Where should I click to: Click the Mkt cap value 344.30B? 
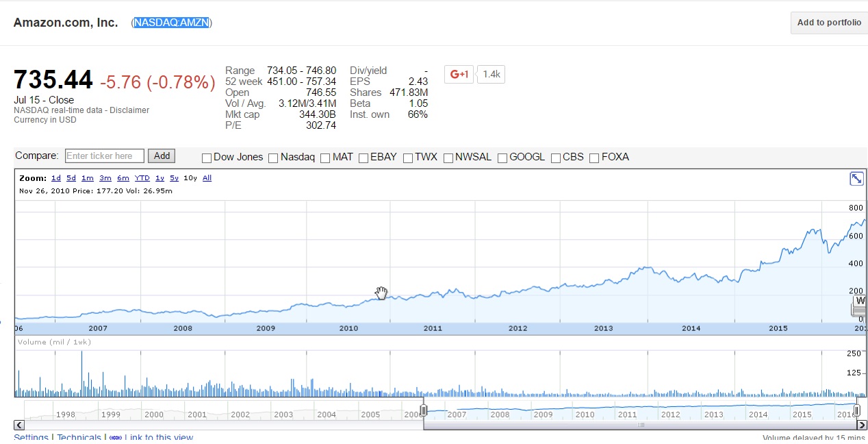click(x=318, y=114)
